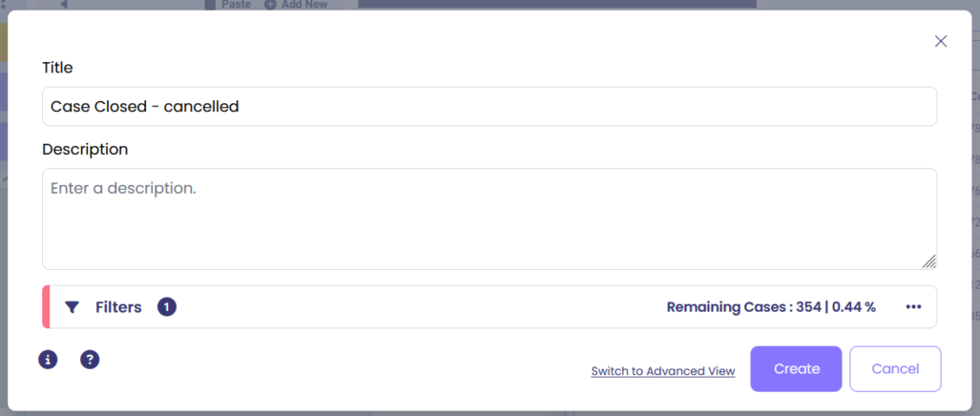The image size is (980, 416).
Task: Close the dialog with the X icon
Action: pos(941,41)
